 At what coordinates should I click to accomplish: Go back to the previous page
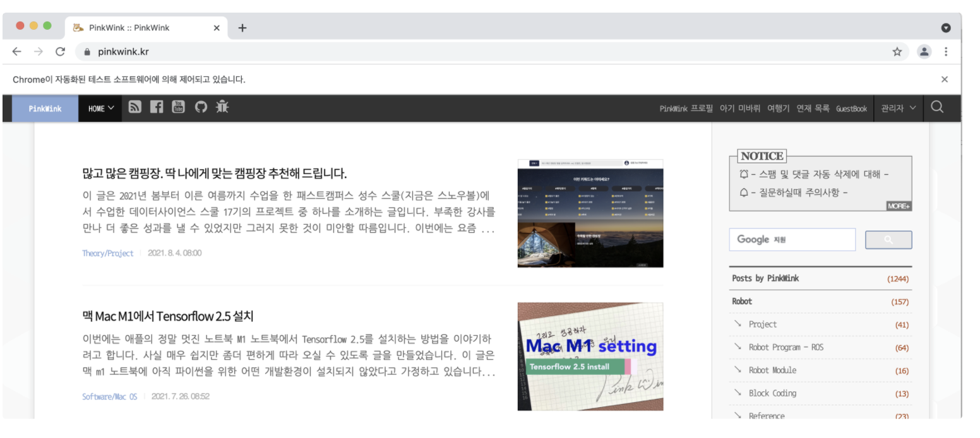[x=17, y=52]
